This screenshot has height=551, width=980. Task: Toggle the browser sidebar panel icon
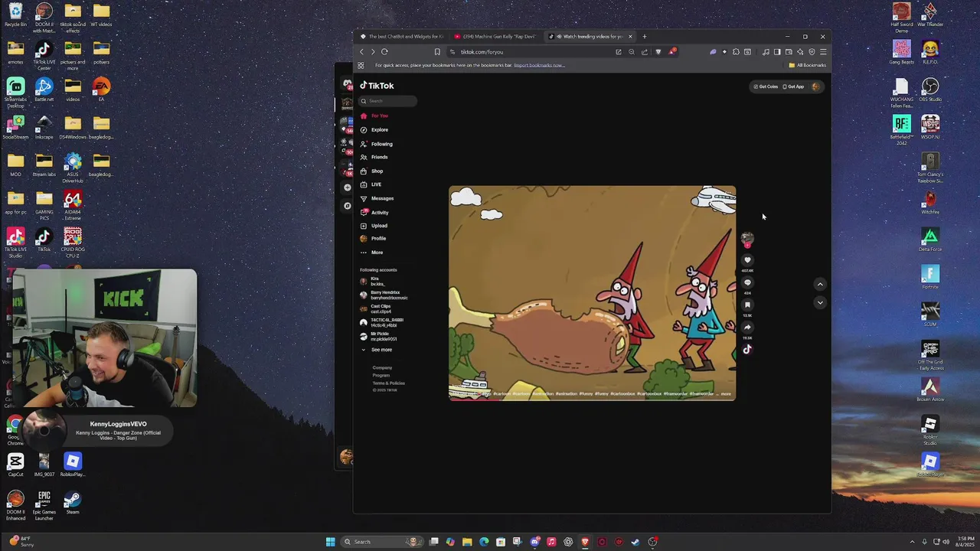click(x=777, y=52)
